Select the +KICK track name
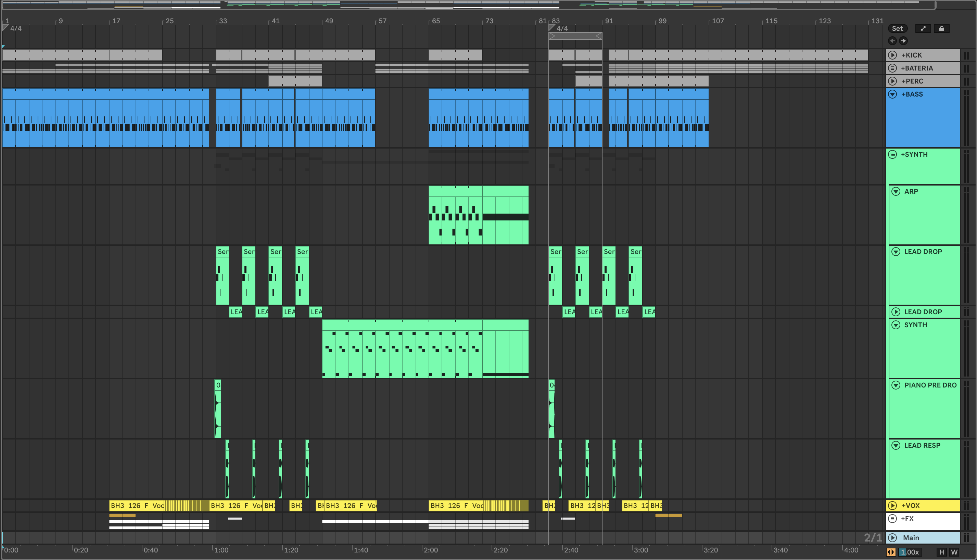977x560 pixels. [x=912, y=55]
